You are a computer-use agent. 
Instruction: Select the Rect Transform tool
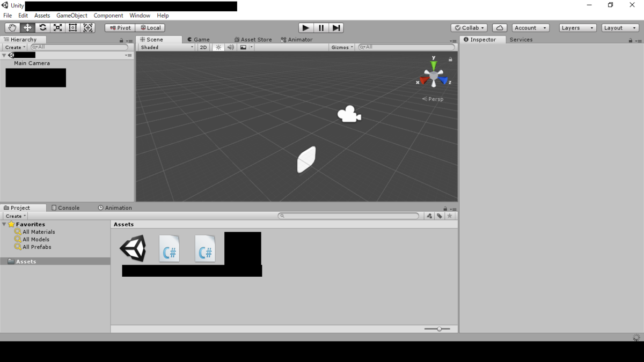(73, 28)
